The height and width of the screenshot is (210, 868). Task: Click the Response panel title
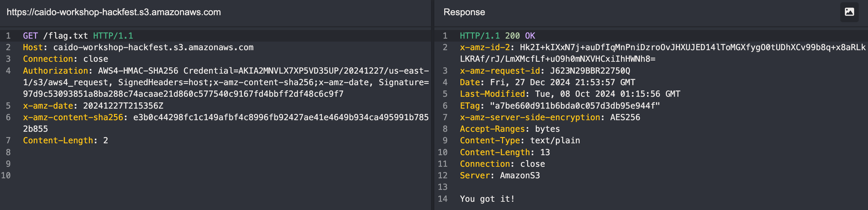coord(464,12)
